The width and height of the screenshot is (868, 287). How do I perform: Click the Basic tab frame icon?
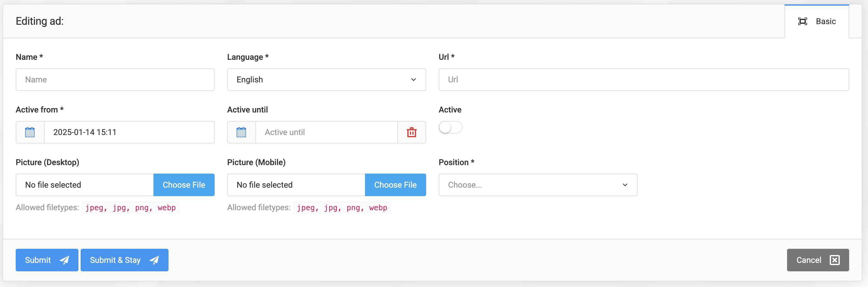tap(802, 22)
